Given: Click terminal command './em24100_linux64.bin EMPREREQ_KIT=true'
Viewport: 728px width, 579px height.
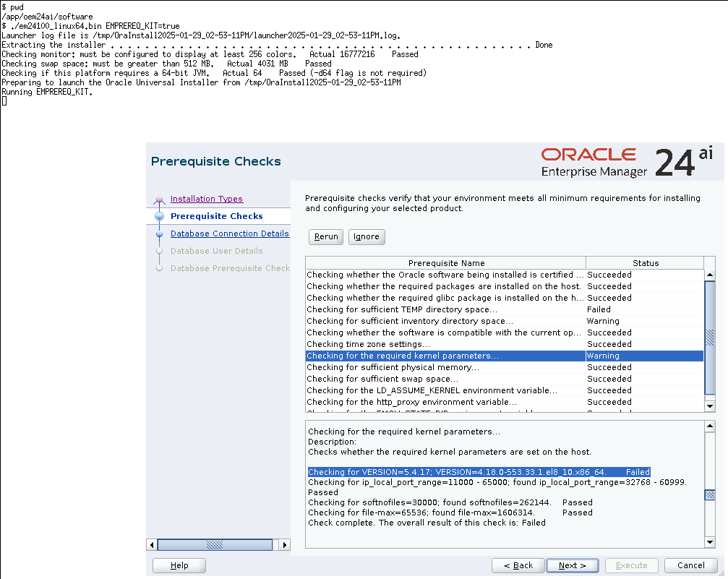Looking at the screenshot, I should 95,26.
